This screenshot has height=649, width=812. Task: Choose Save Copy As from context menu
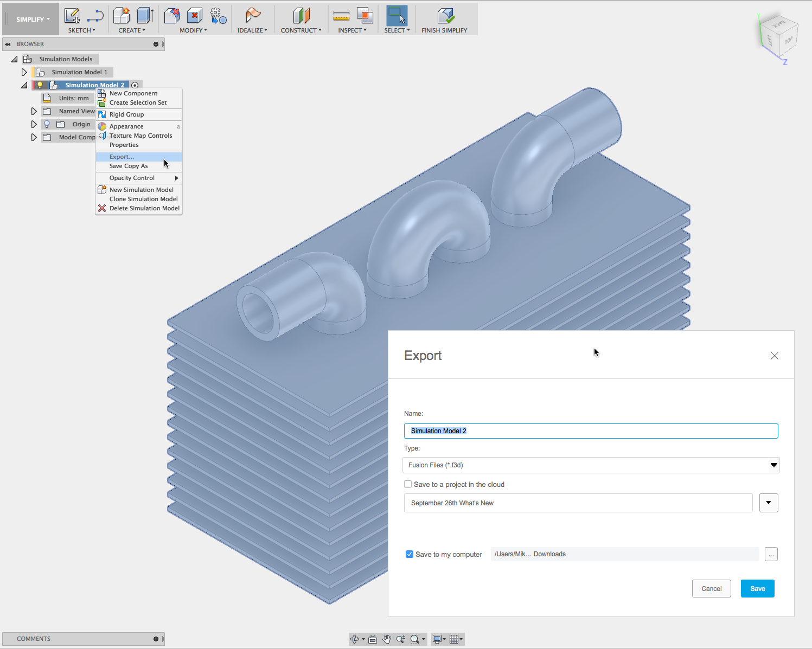pos(129,166)
